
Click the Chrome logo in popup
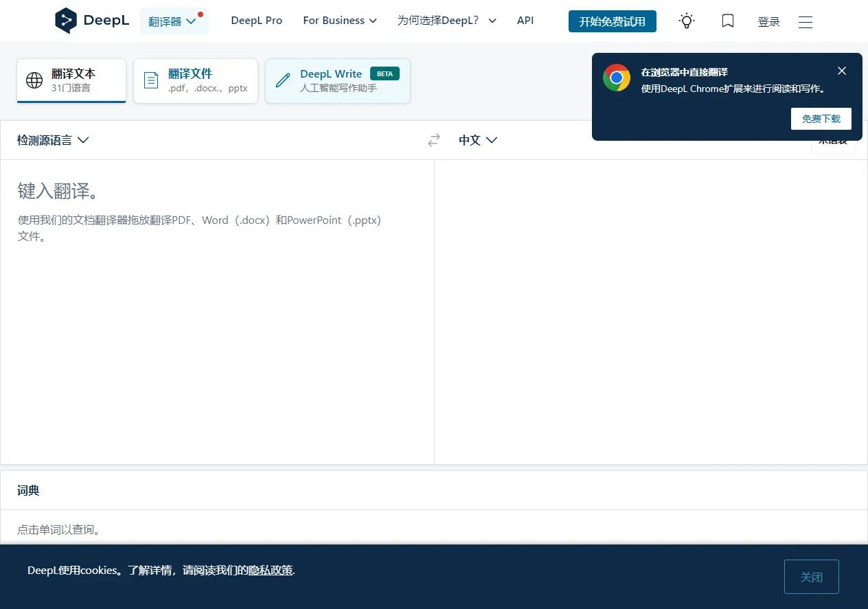(x=617, y=78)
